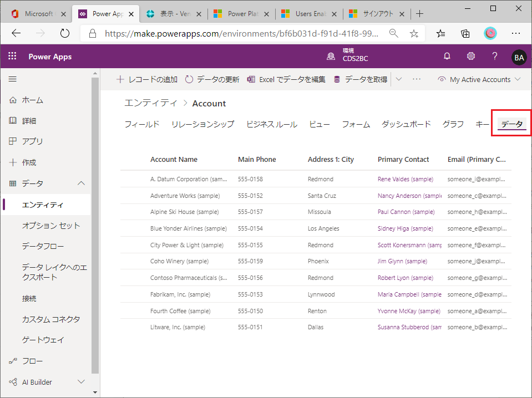Reload the page with the refresh button

64,33
